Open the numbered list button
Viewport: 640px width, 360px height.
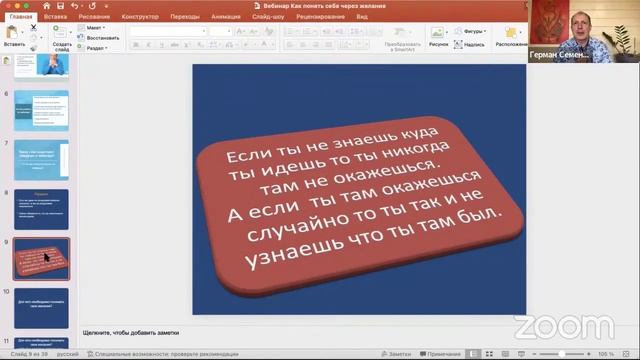point(309,31)
